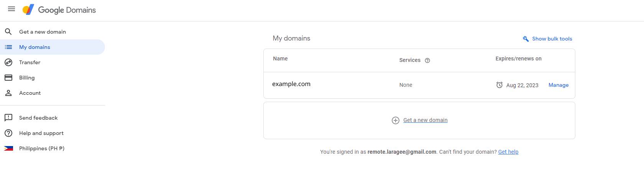Select the search icon for new domain
Image resolution: width=644 pixels, height=182 pixels.
point(8,32)
